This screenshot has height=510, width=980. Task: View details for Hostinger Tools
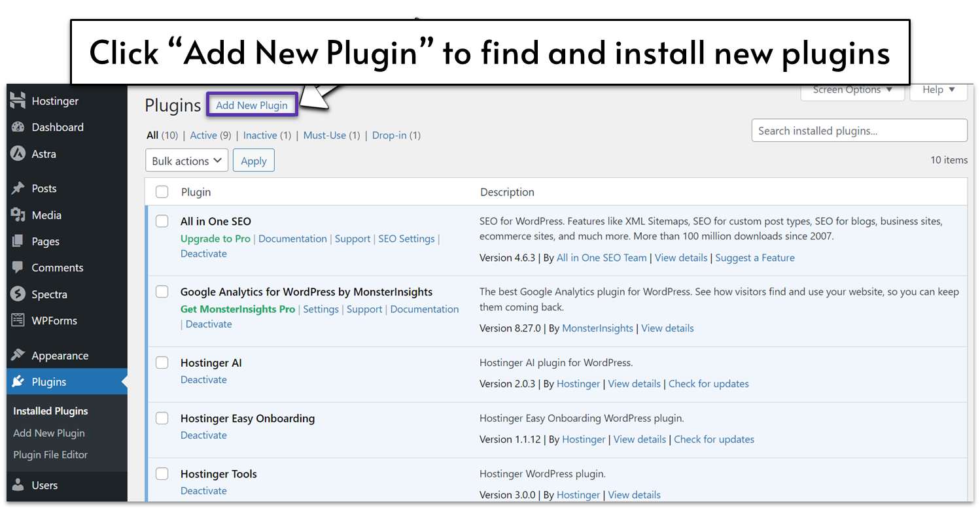(x=635, y=495)
